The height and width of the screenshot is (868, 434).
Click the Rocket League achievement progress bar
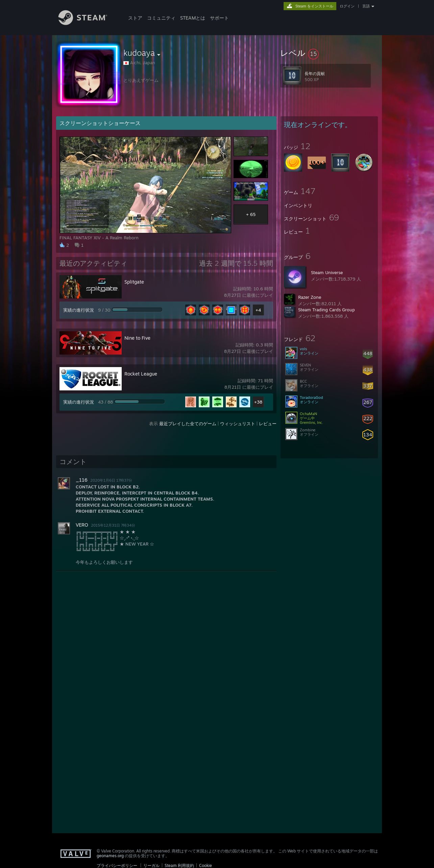[x=140, y=402]
